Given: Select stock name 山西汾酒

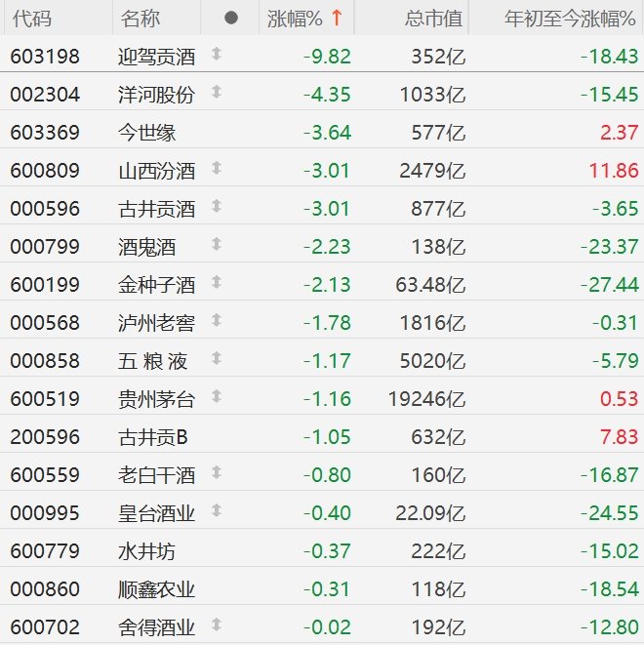Looking at the screenshot, I should 156,171.
